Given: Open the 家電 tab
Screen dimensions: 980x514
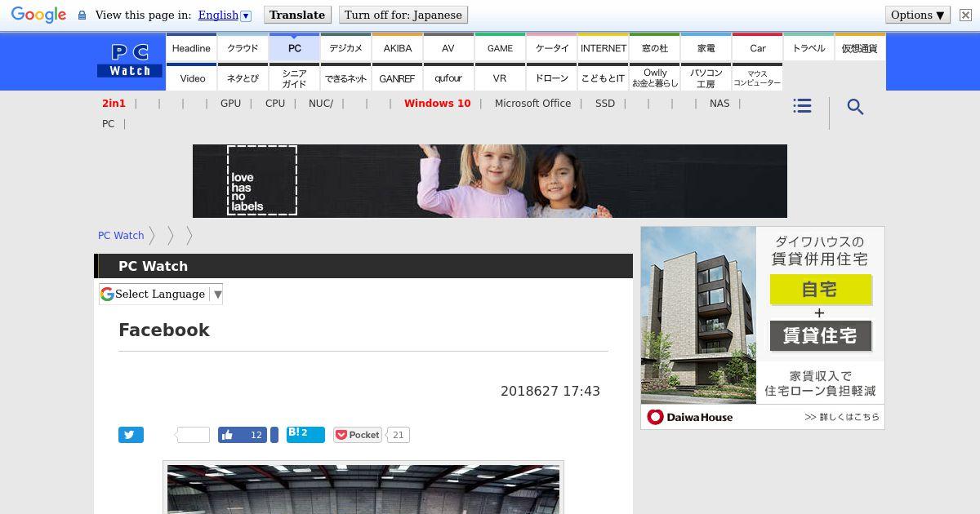Looking at the screenshot, I should (706, 47).
